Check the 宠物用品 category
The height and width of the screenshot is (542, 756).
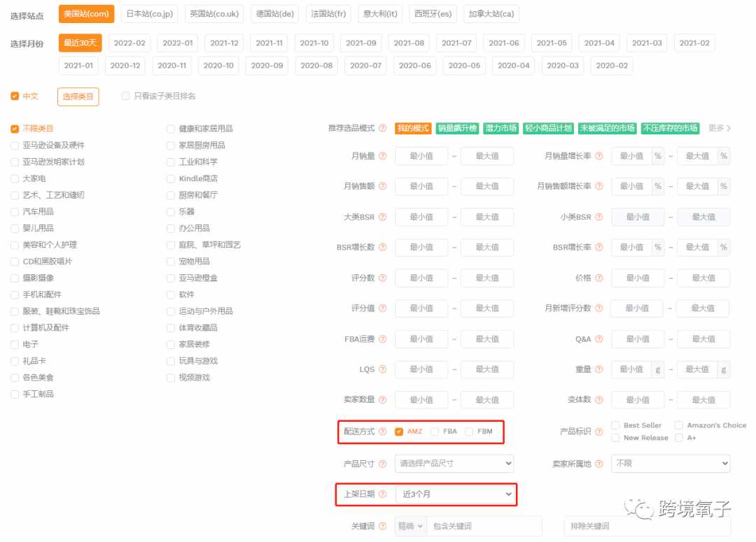[171, 262]
